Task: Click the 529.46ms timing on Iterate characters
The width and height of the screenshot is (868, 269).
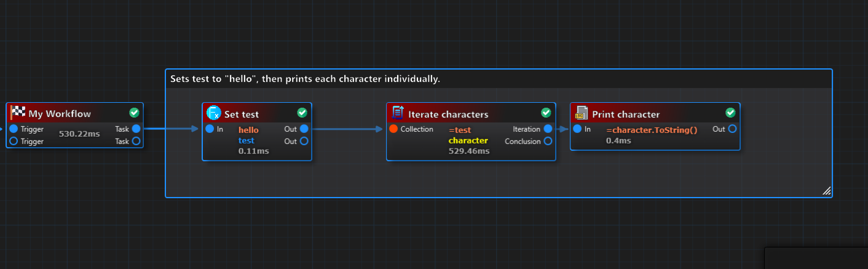Action: click(469, 151)
